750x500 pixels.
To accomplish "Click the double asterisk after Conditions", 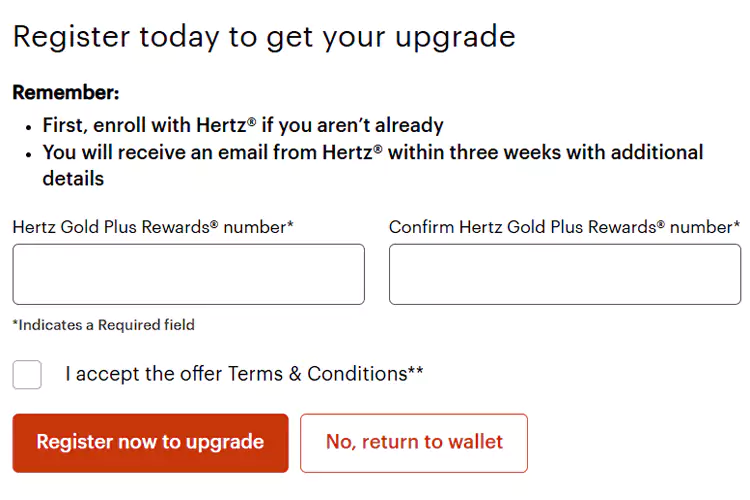I will 416,370.
